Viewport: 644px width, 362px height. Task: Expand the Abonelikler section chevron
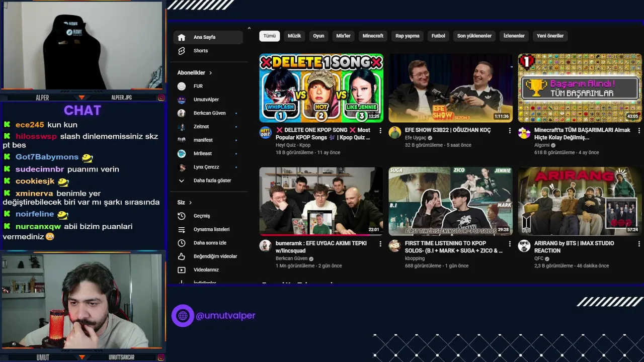point(210,73)
